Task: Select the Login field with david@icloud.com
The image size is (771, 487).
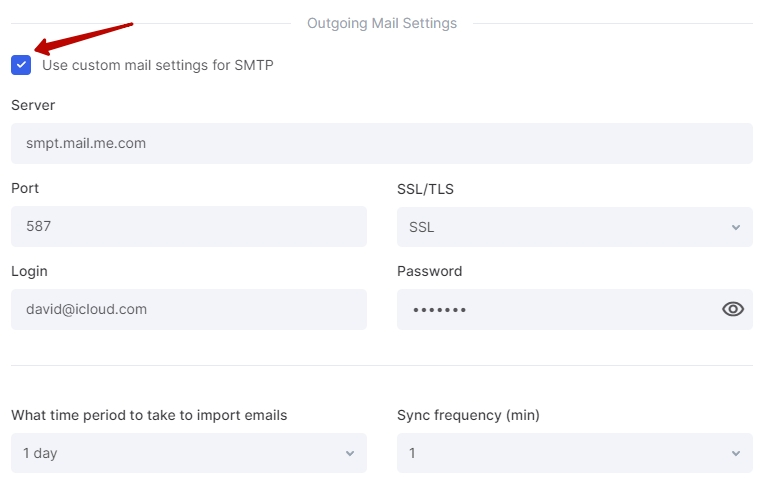Action: (x=189, y=309)
